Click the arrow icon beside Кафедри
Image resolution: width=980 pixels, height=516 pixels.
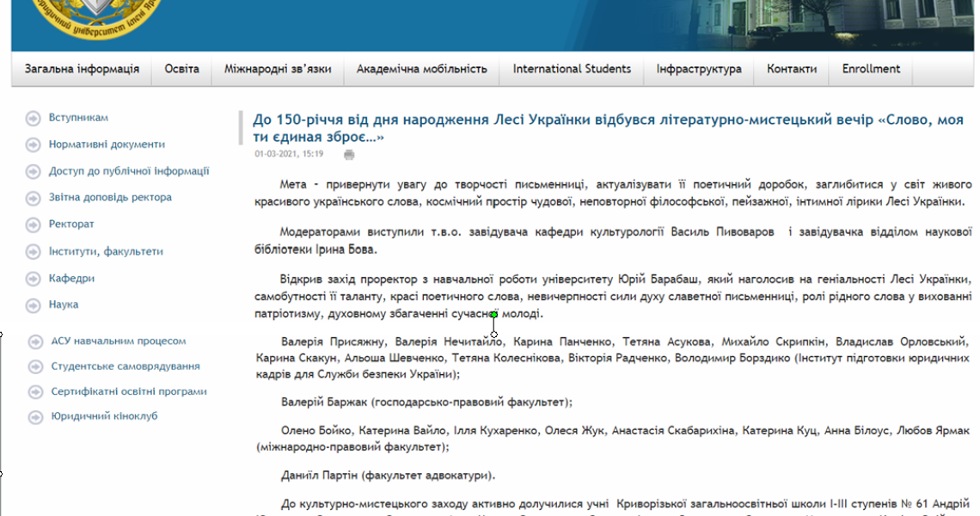pos(34,279)
